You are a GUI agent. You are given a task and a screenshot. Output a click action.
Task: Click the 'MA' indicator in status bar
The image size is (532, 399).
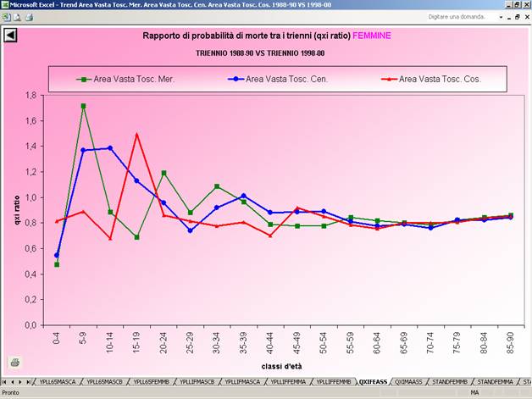(x=474, y=392)
